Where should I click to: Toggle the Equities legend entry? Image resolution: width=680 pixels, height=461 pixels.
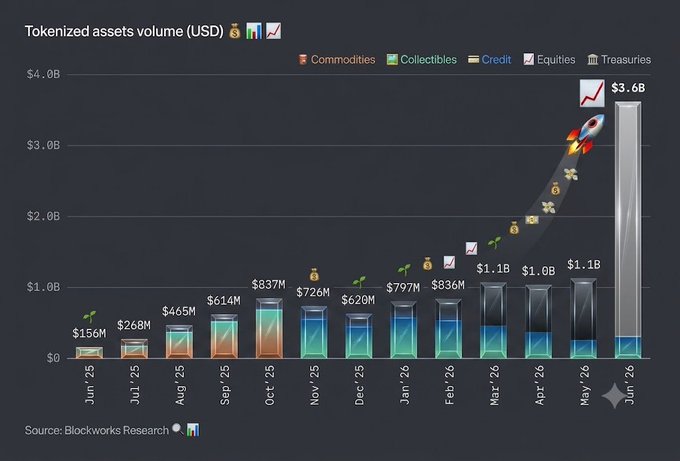[x=549, y=59]
